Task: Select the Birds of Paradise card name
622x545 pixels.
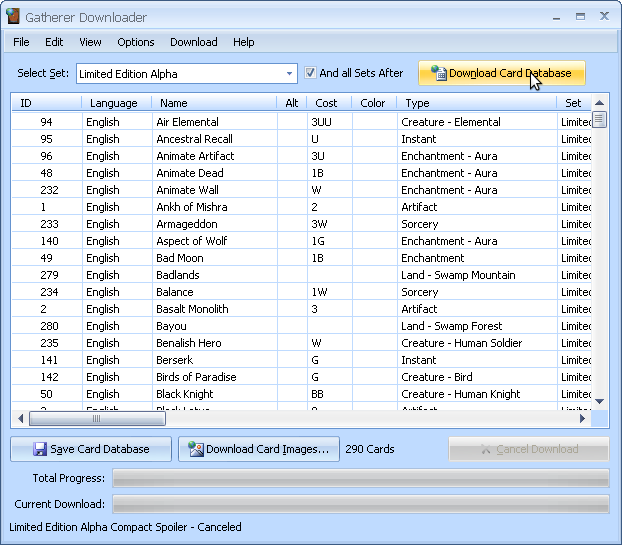Action: coord(196,377)
